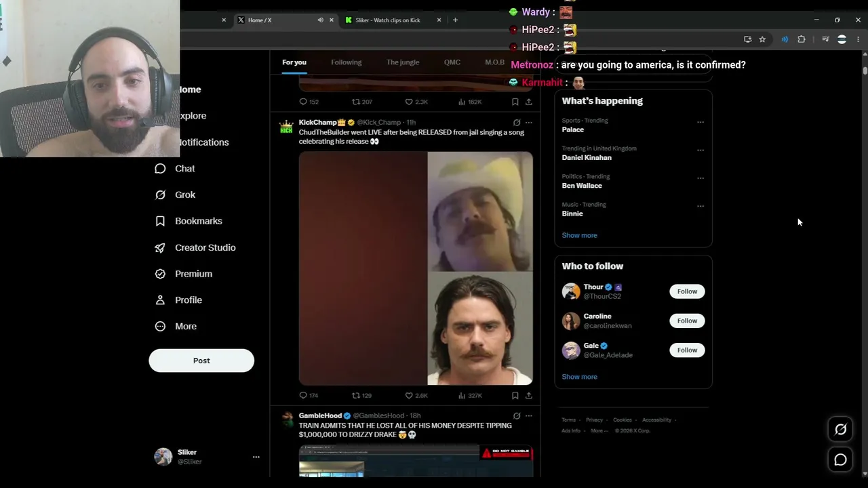This screenshot has height=488, width=868.
Task: View analytics for the KickChamp post
Action: click(470, 395)
